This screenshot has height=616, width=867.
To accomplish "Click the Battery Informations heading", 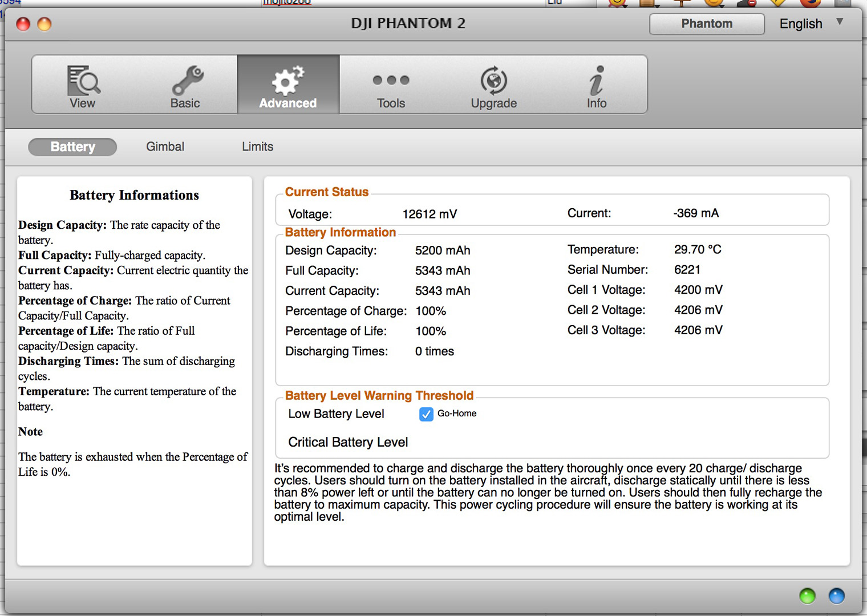I will pos(135,195).
